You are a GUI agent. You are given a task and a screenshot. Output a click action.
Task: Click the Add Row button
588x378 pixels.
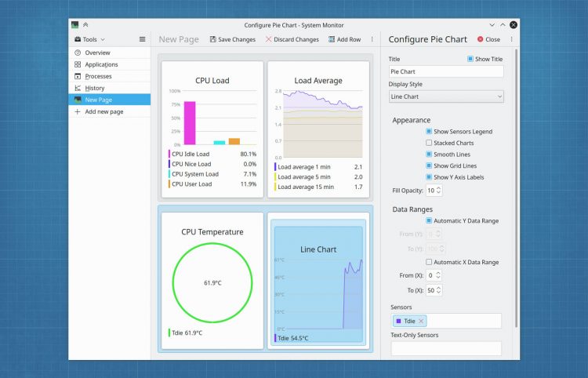345,39
